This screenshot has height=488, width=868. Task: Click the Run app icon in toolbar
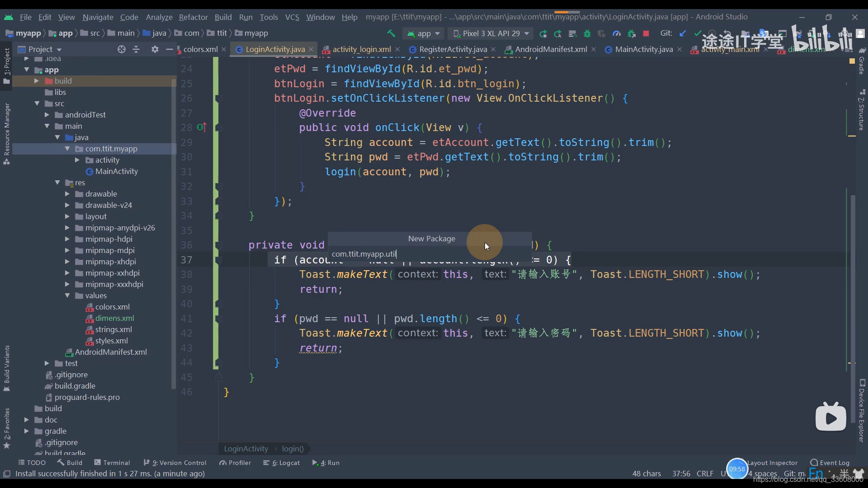543,33
